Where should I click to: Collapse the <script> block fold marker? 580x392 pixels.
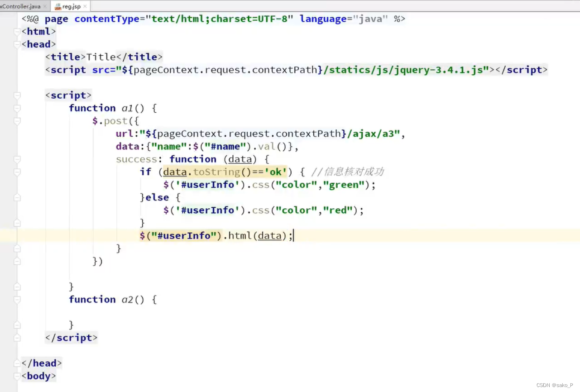(17, 96)
